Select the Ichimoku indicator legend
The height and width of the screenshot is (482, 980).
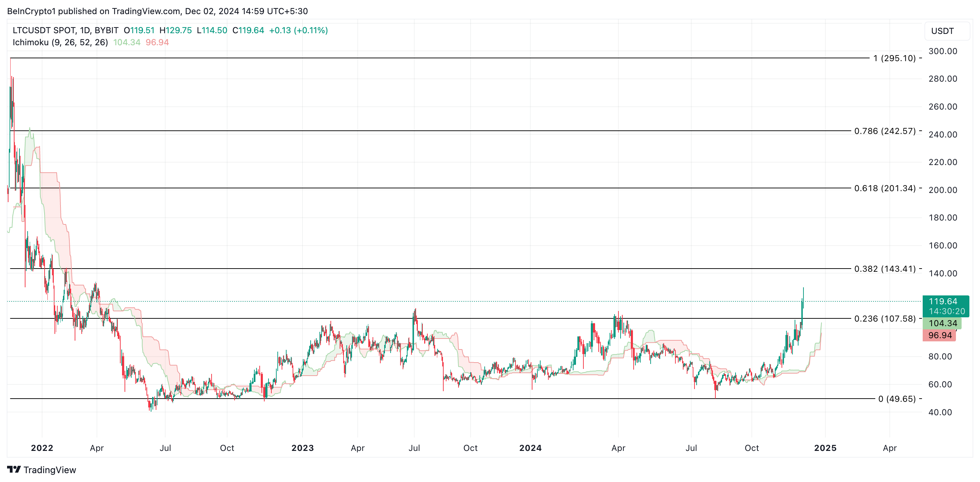(x=60, y=42)
